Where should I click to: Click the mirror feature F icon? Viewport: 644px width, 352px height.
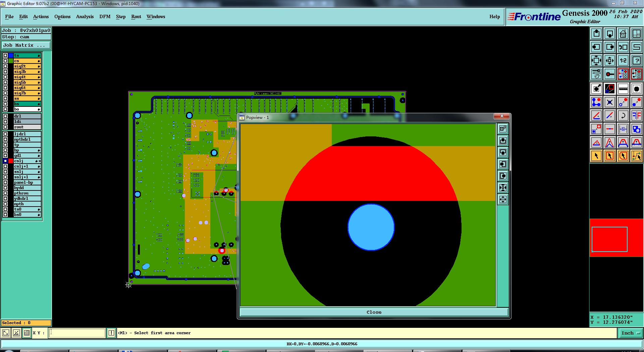[x=637, y=116]
